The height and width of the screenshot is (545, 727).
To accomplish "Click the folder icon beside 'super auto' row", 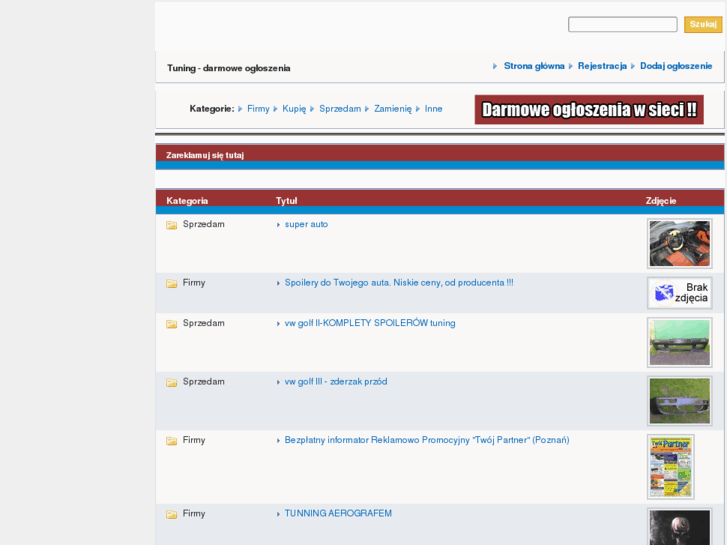I will (172, 225).
